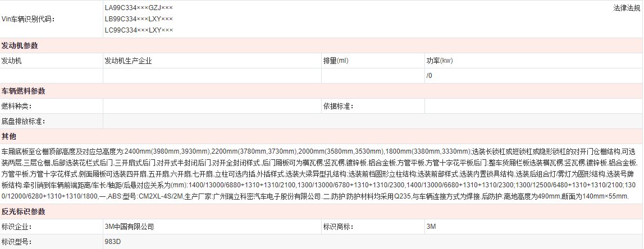This screenshot has height=249, width=644.
Task: Select the 依据标准 label
Action: tap(338, 106)
